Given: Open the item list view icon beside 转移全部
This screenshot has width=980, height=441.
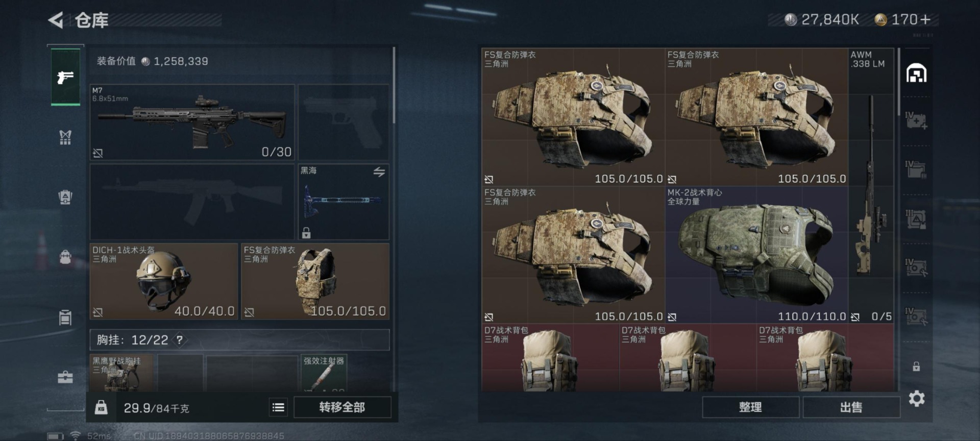Looking at the screenshot, I should click(x=278, y=407).
